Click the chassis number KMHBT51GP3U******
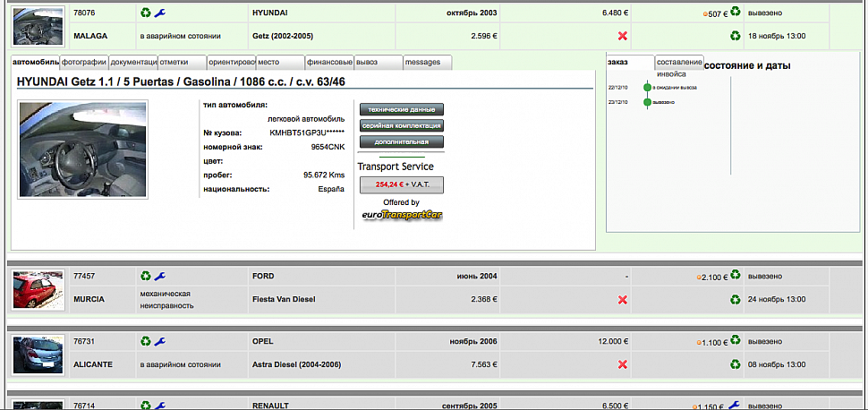868x410 pixels. pyautogui.click(x=307, y=133)
